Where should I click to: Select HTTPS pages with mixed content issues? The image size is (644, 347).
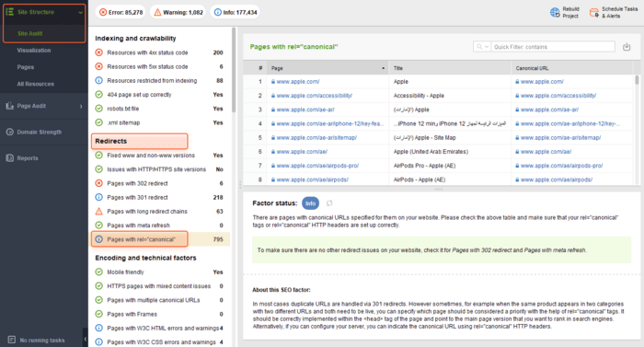pos(160,286)
